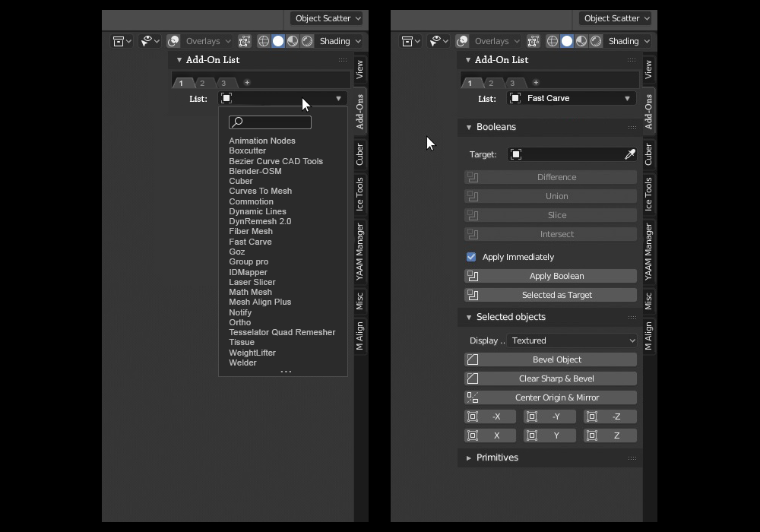760x532 pixels.
Task: Run Center Origin & Mirror
Action: tap(550, 397)
